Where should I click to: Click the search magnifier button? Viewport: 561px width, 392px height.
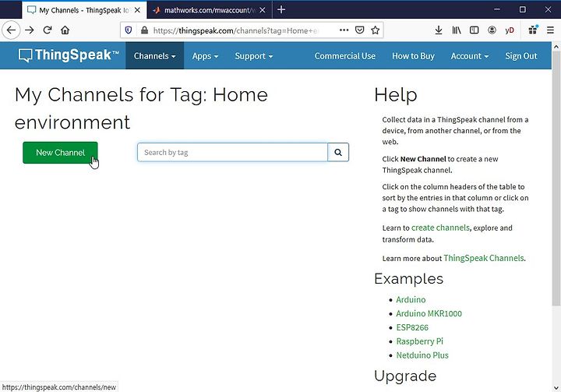(338, 153)
